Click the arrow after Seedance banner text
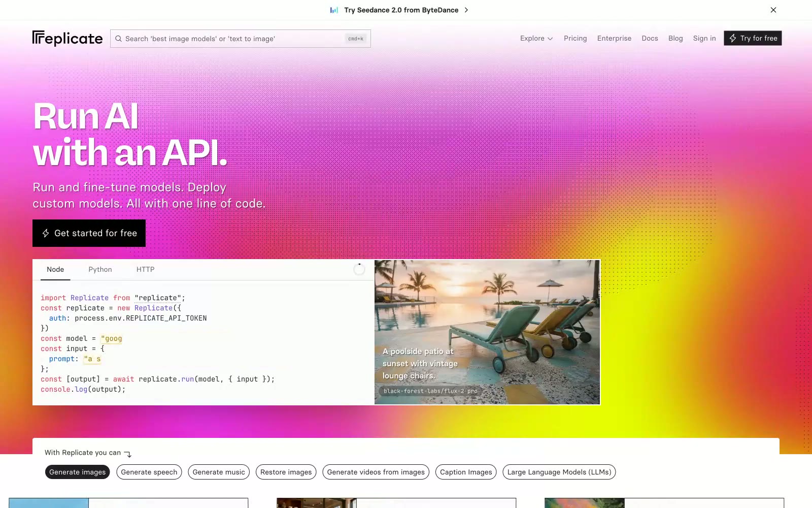The image size is (812, 508). 466,10
